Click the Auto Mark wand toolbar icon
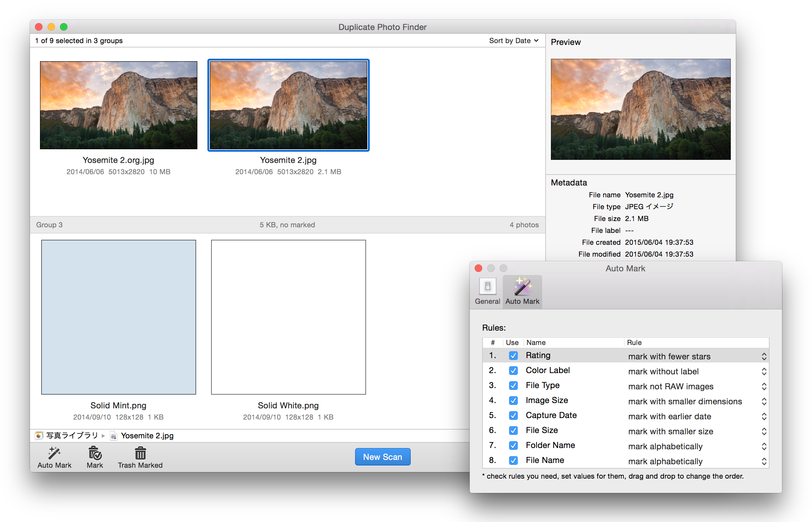 click(x=54, y=453)
